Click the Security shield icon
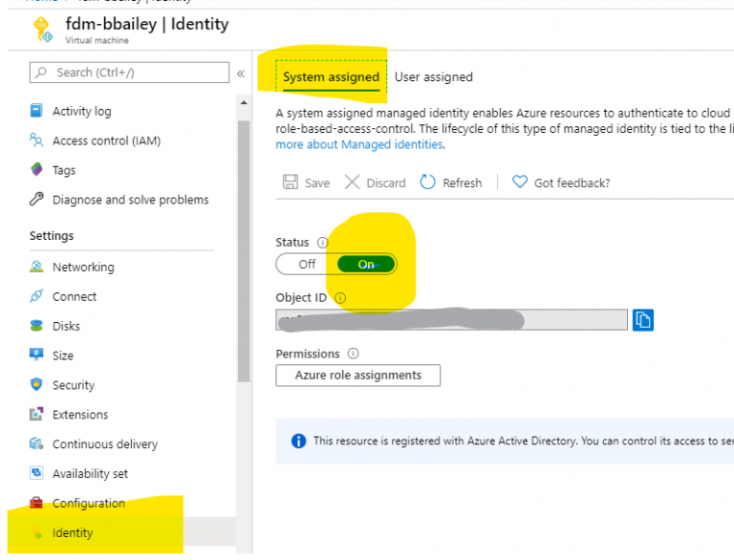 point(36,385)
